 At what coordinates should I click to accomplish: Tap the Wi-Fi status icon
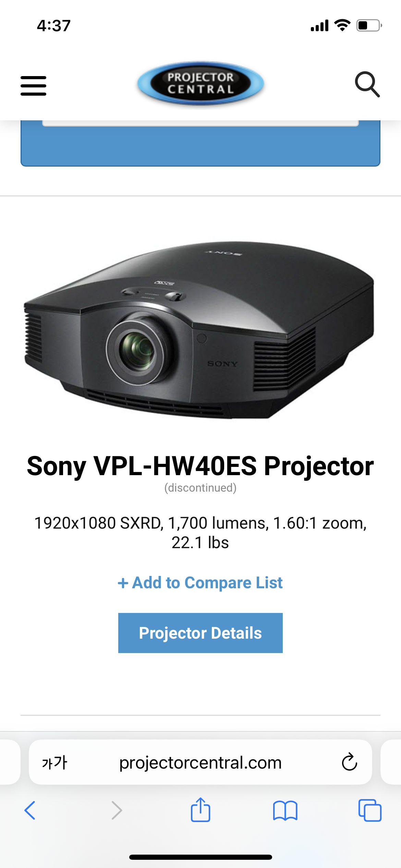pyautogui.click(x=342, y=25)
